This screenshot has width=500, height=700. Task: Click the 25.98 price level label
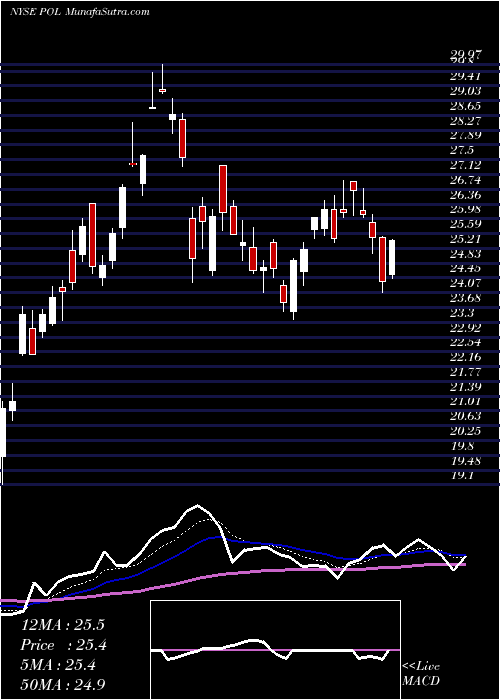pos(465,209)
